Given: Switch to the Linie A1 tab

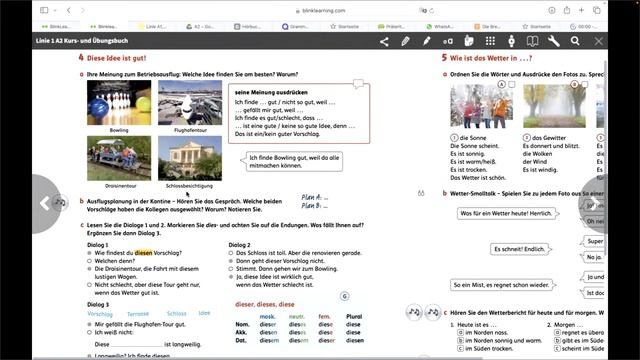Looking at the screenshot, I should 152,27.
